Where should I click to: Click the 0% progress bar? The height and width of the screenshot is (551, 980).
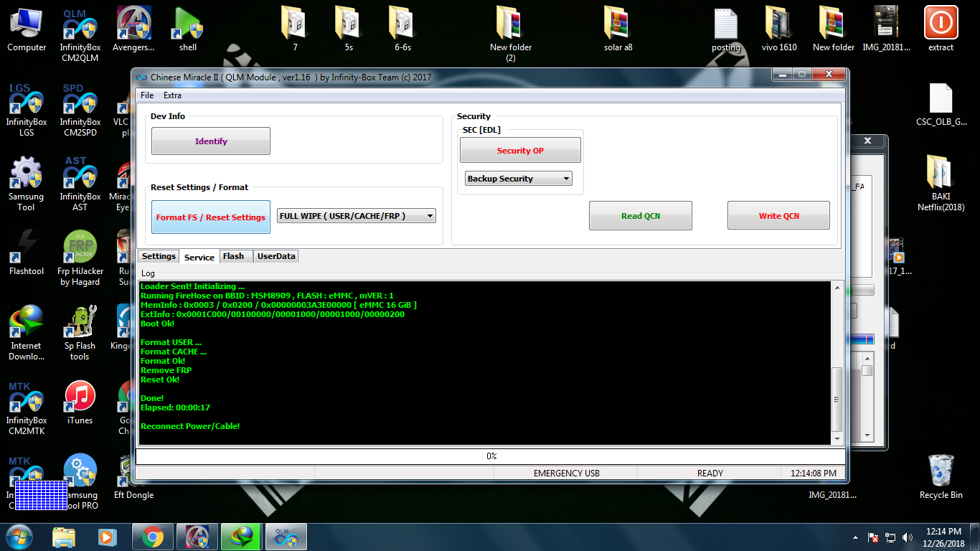tap(491, 456)
